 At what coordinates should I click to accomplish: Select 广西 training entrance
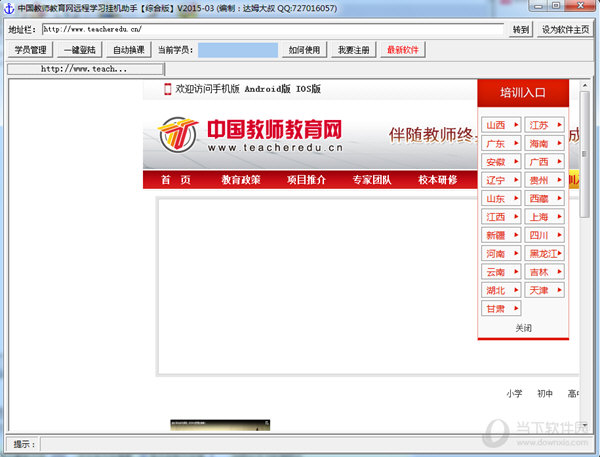tap(545, 162)
